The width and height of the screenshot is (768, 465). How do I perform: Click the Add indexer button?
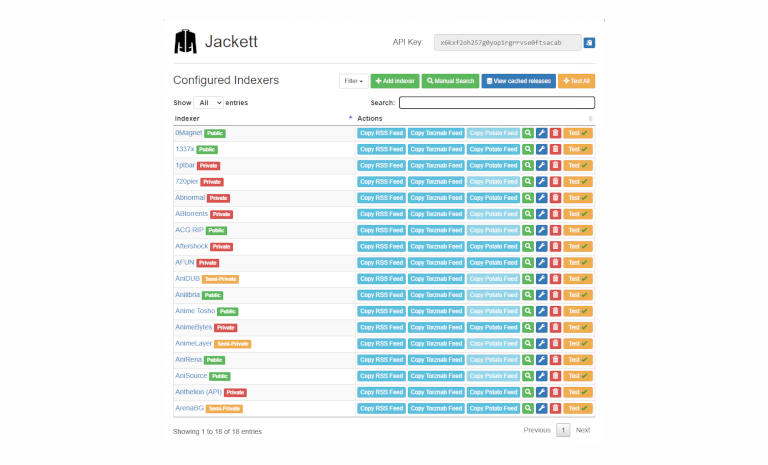click(x=395, y=81)
